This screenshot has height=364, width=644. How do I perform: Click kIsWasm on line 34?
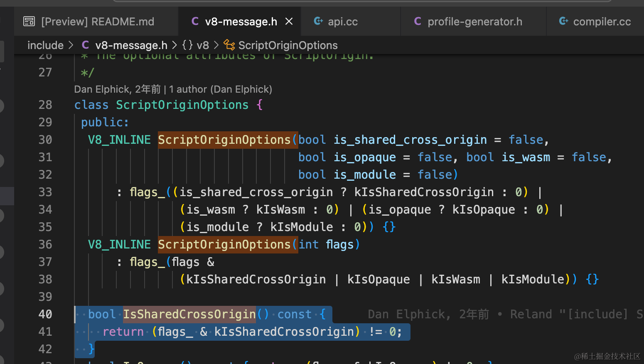pos(280,209)
